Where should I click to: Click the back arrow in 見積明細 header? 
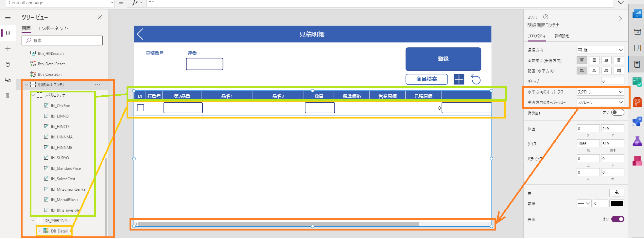click(x=140, y=34)
